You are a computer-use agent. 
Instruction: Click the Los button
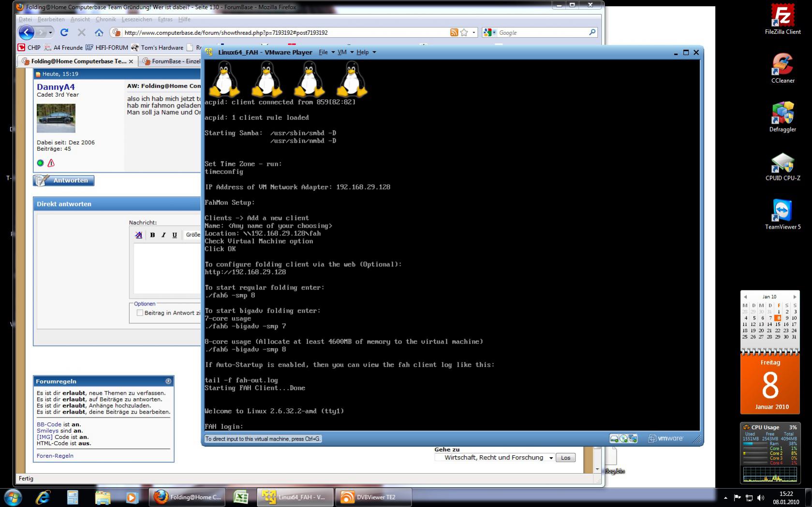[565, 458]
